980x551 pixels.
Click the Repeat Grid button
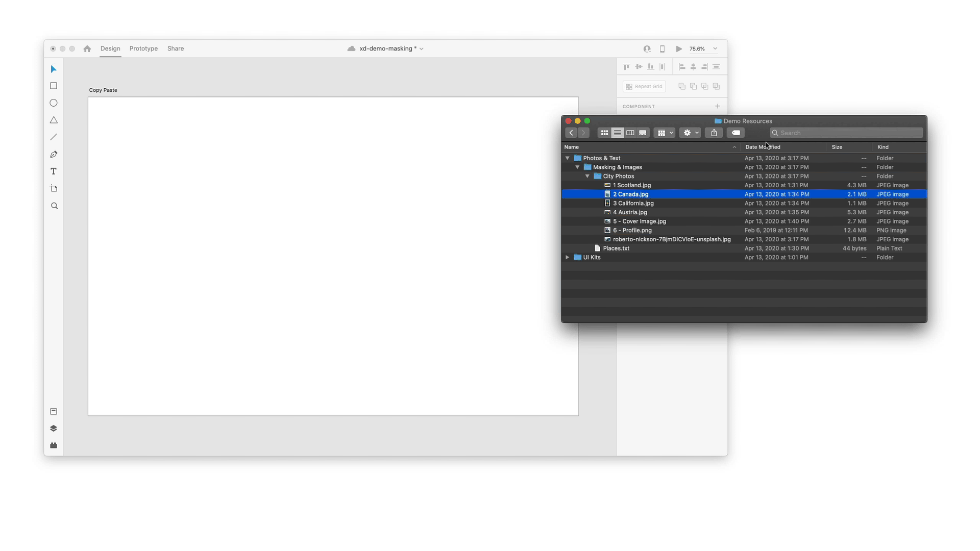click(x=644, y=87)
